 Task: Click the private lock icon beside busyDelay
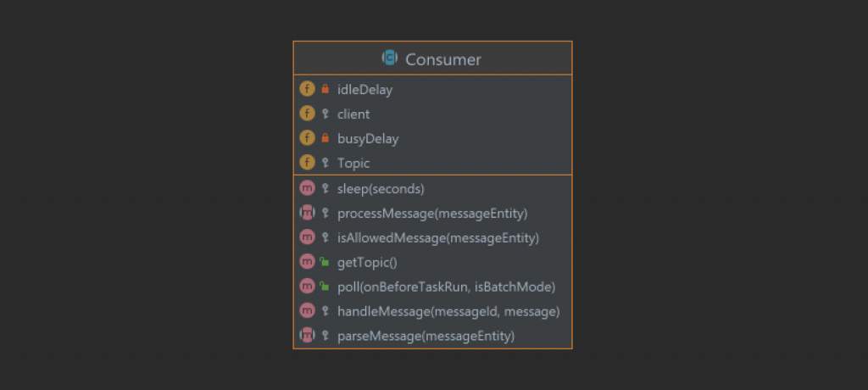pos(325,138)
